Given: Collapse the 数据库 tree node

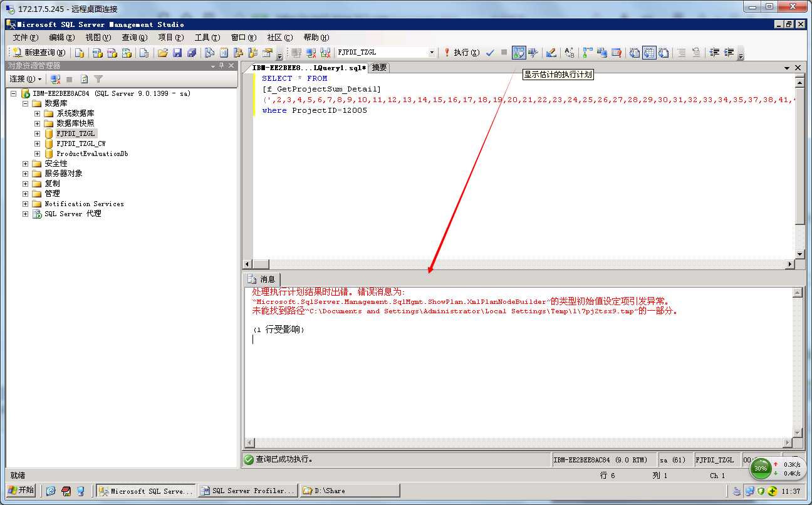Looking at the screenshot, I should (26, 103).
